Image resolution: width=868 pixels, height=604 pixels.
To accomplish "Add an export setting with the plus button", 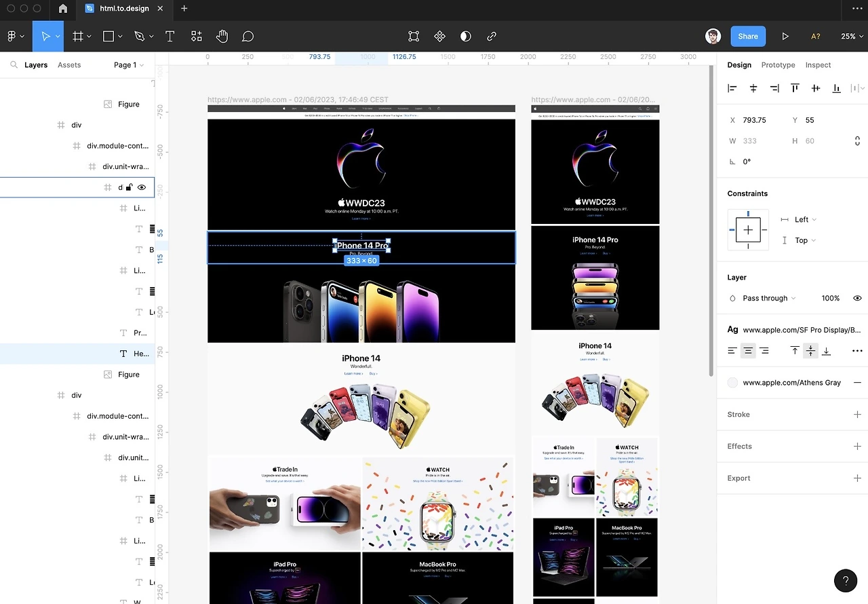I will tap(857, 478).
